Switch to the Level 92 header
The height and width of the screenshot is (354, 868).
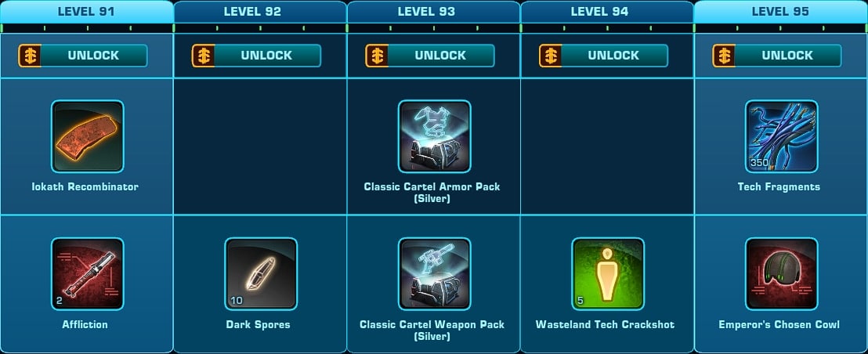pyautogui.click(x=260, y=12)
